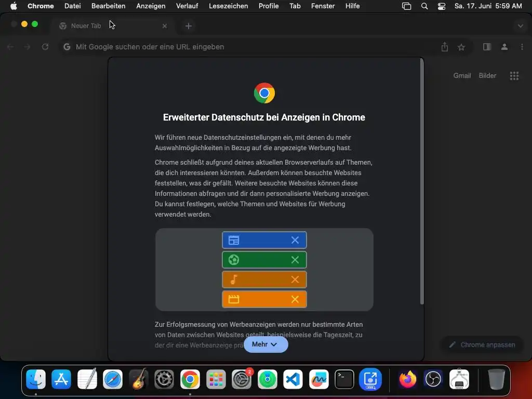Image resolution: width=532 pixels, height=399 pixels.
Task: Open Terminal from the Dock
Action: point(344,379)
